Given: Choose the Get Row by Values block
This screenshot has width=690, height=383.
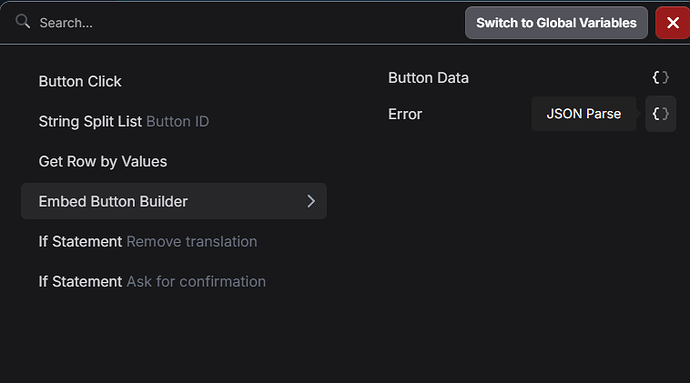Looking at the screenshot, I should tap(174, 162).
